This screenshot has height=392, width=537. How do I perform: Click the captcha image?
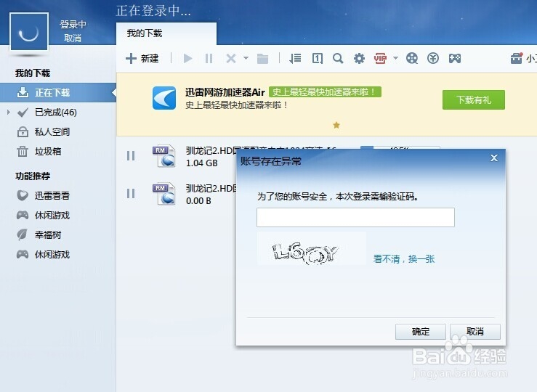coord(312,248)
